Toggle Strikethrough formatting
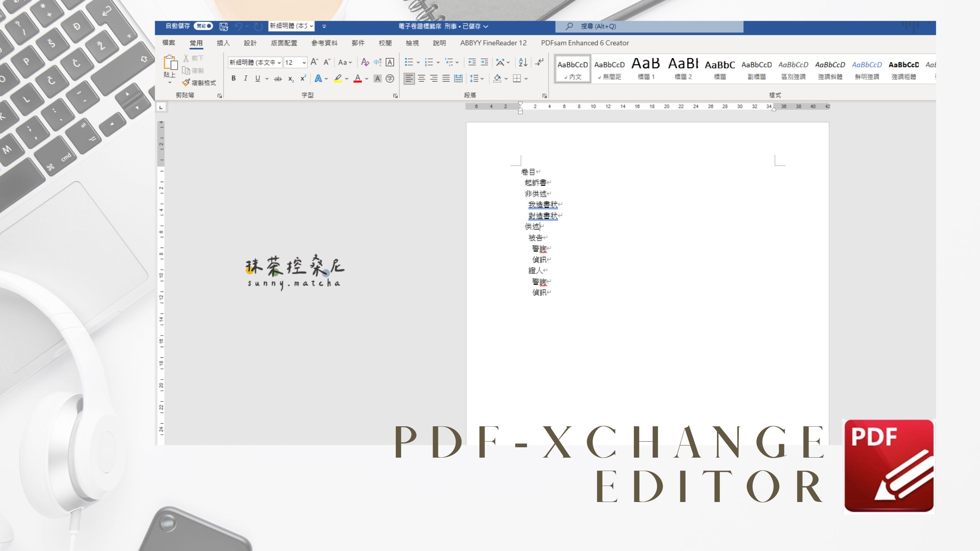This screenshot has width=980, height=551. [278, 78]
